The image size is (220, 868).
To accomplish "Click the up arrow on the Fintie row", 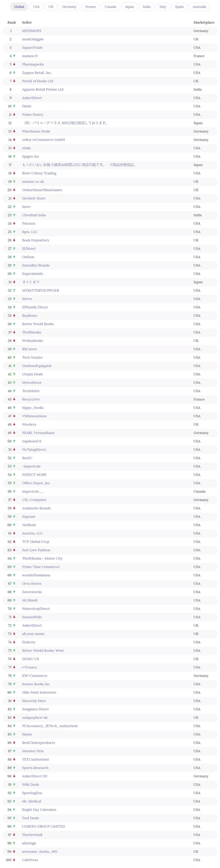I will pos(14,106).
